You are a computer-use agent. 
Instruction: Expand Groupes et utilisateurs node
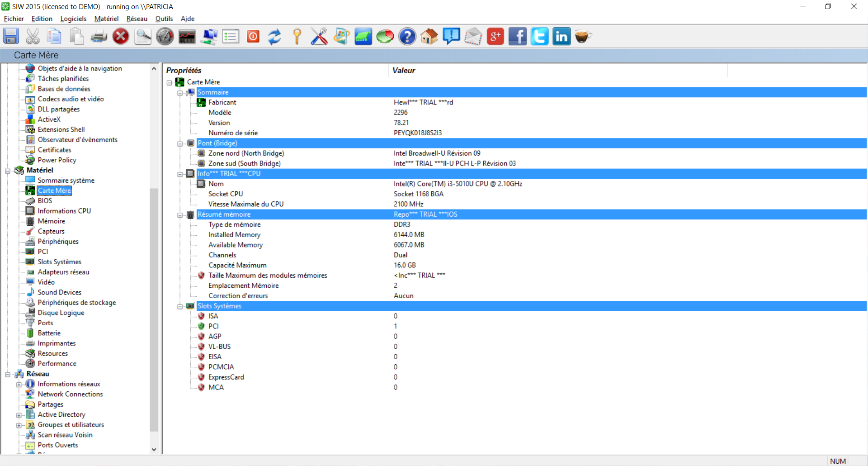click(x=19, y=425)
